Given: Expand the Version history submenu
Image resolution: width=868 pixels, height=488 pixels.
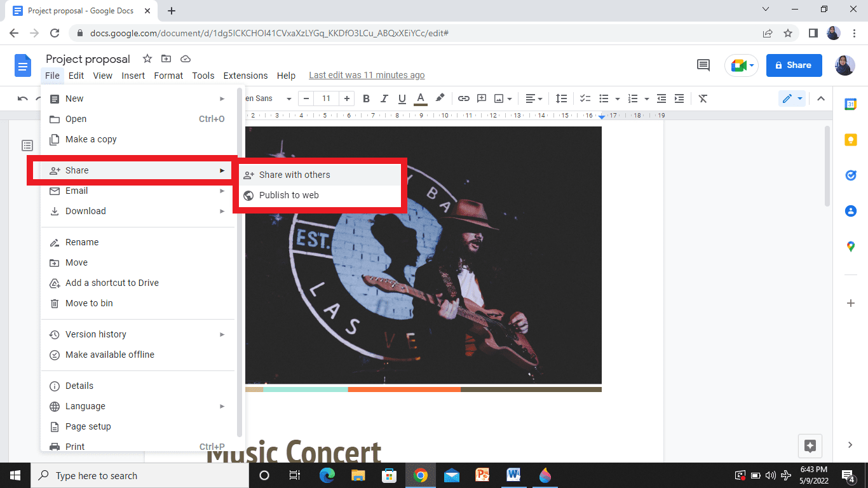Looking at the screenshot, I should click(x=96, y=334).
